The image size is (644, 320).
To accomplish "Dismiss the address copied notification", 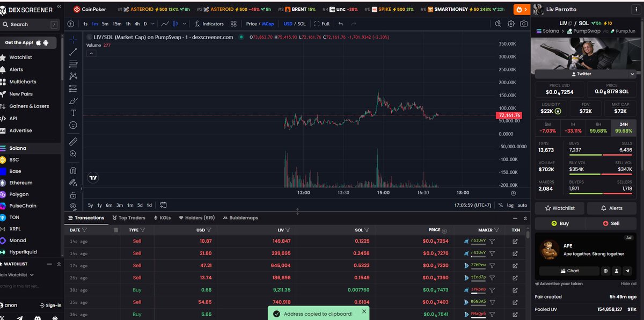I will tap(364, 311).
